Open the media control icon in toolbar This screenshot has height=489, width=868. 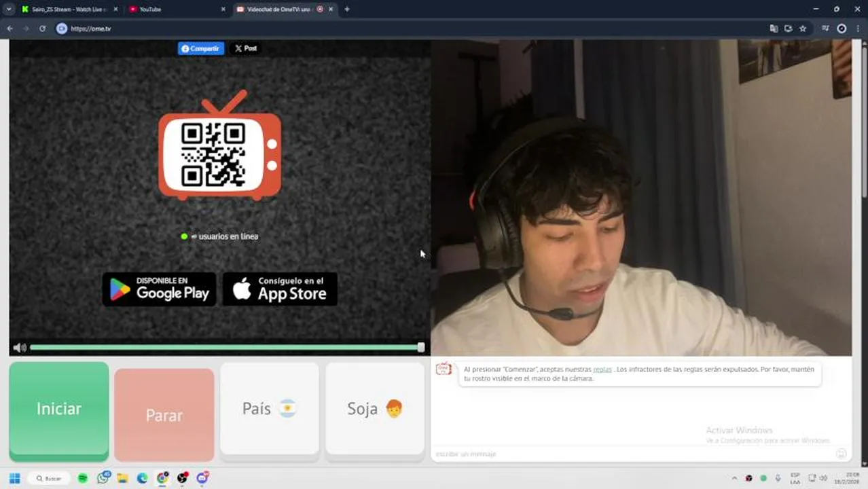[825, 29]
